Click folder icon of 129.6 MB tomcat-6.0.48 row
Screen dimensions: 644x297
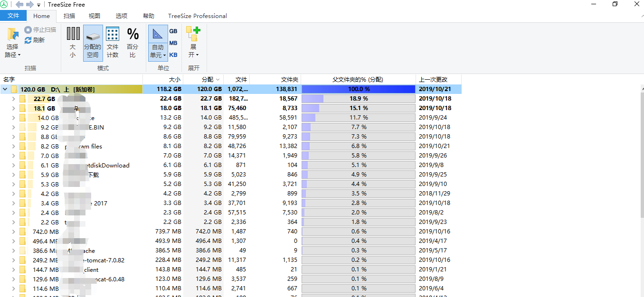22,279
